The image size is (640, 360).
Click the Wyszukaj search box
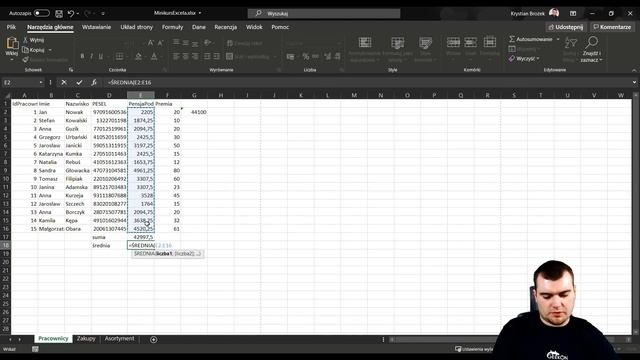click(324, 13)
